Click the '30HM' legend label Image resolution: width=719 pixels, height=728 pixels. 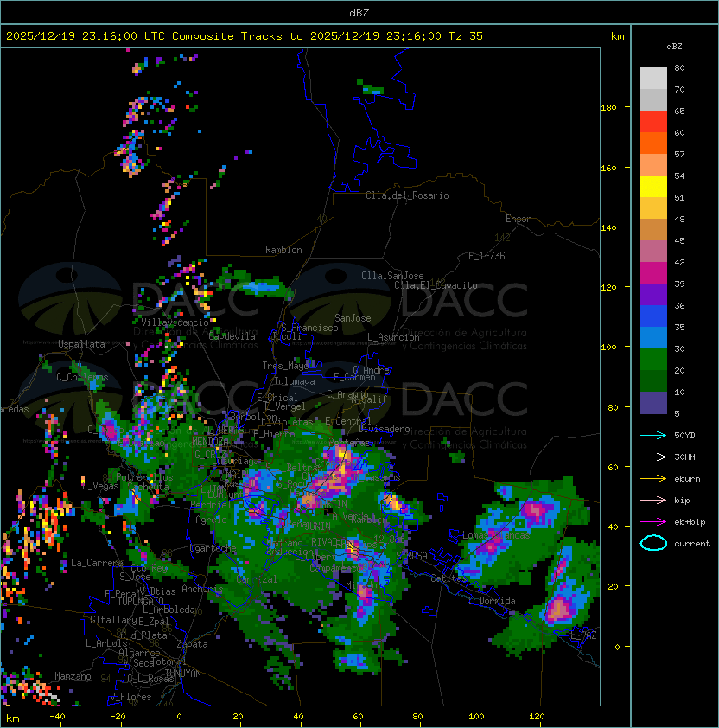684,457
